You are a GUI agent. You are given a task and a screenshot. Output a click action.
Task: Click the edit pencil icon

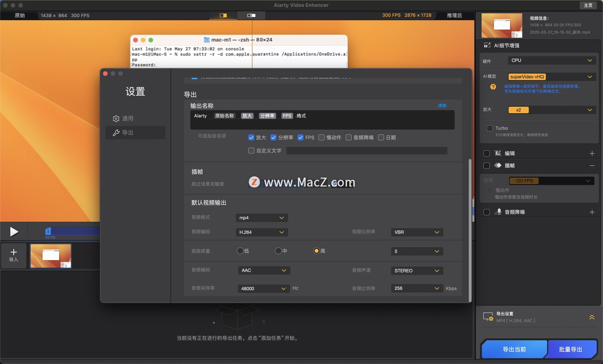pos(498,153)
